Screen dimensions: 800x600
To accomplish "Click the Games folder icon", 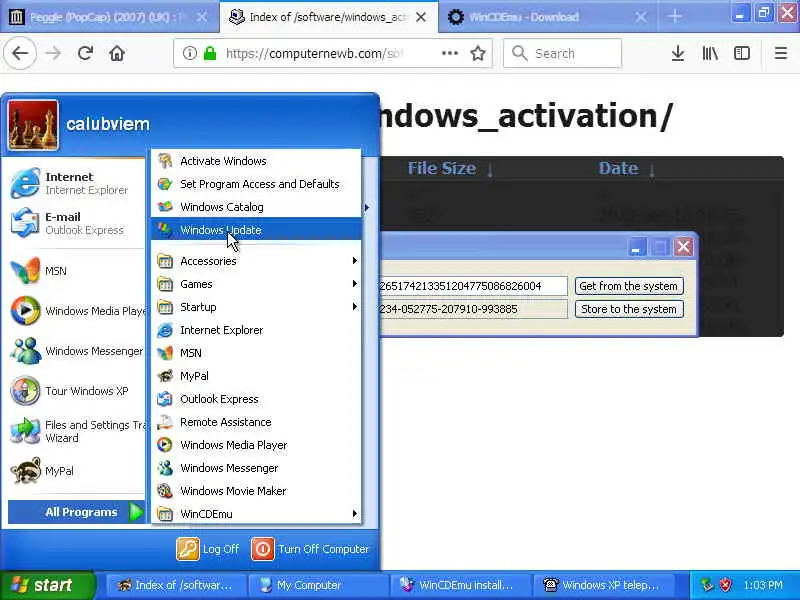I will (165, 284).
